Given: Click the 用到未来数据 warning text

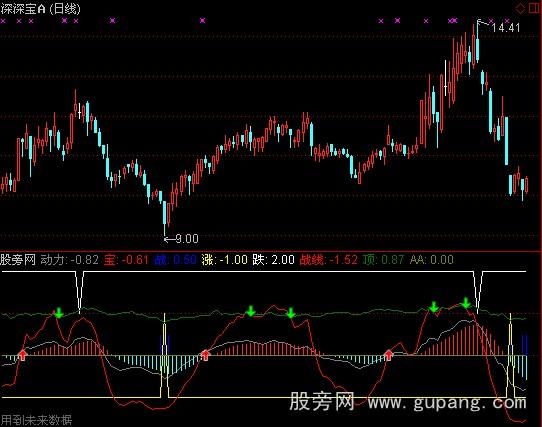Looking at the screenshot, I should point(36,420).
